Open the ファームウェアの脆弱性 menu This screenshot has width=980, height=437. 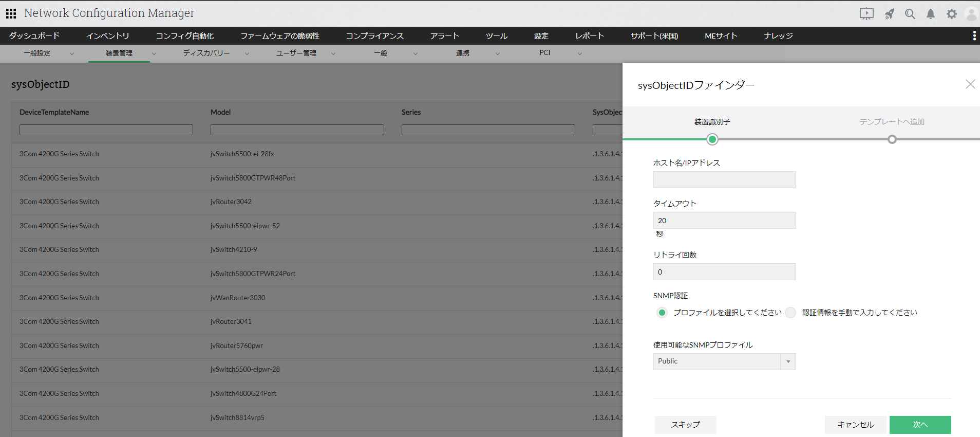pyautogui.click(x=280, y=35)
